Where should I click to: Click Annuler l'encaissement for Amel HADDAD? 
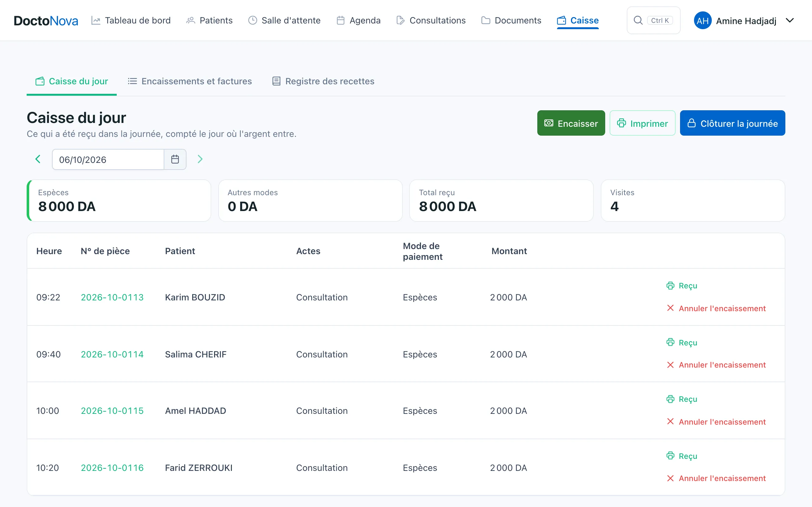pyautogui.click(x=716, y=422)
